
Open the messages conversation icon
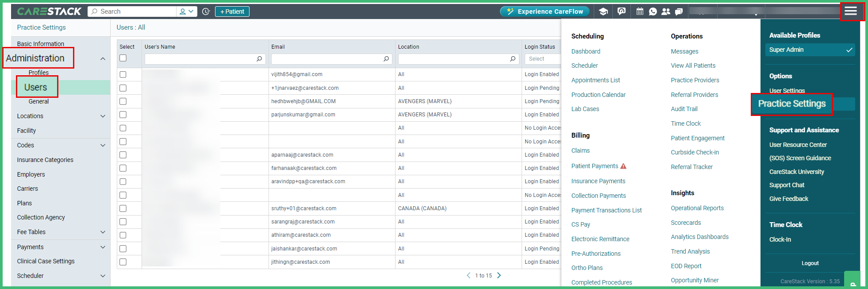[x=679, y=12]
